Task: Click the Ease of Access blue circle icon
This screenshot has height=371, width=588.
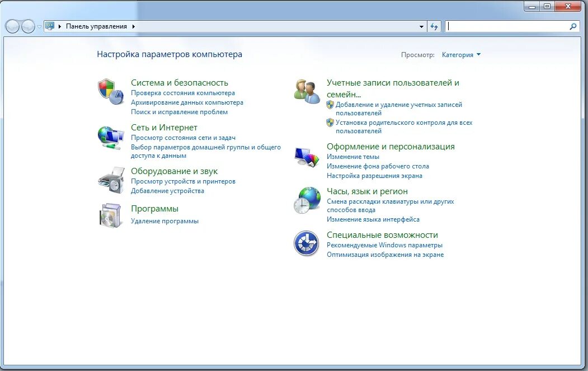Action: pos(306,243)
